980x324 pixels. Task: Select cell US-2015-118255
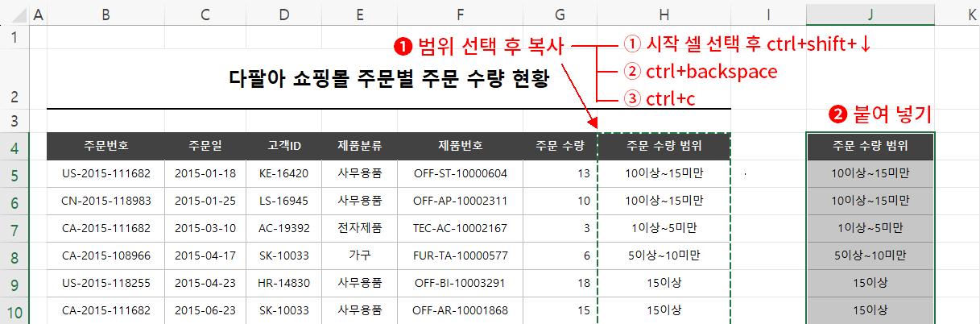click(x=105, y=284)
